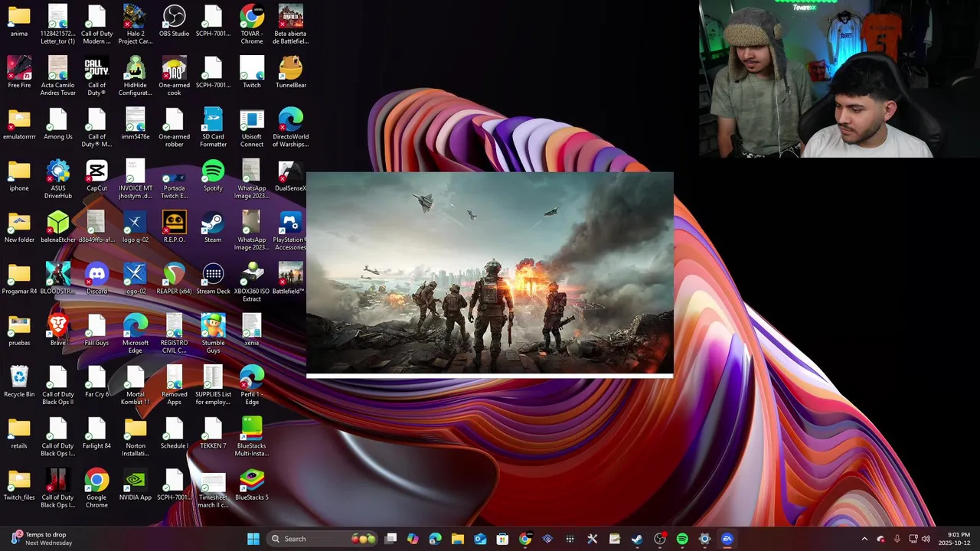The height and width of the screenshot is (551, 980).
Task: Open Task View from the taskbar
Action: (x=390, y=539)
